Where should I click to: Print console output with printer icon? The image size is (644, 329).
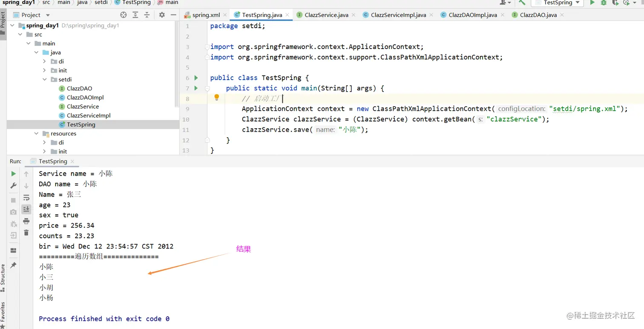[x=26, y=221]
